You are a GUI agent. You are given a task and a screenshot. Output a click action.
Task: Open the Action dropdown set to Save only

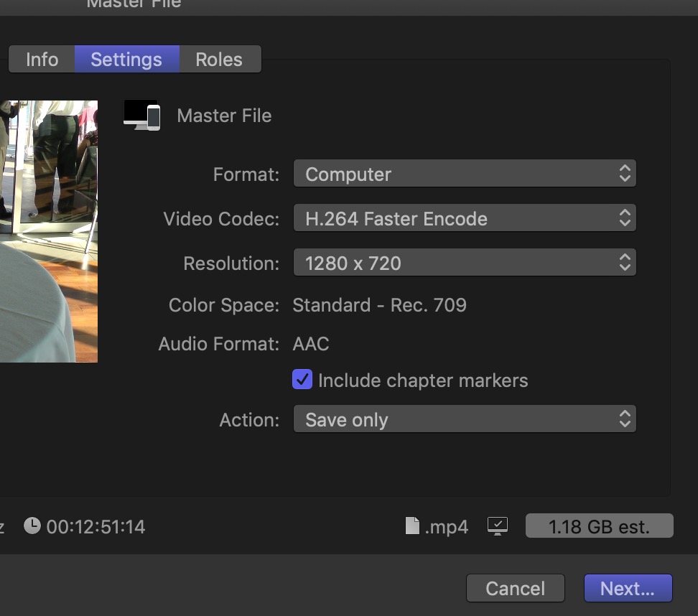[465, 419]
